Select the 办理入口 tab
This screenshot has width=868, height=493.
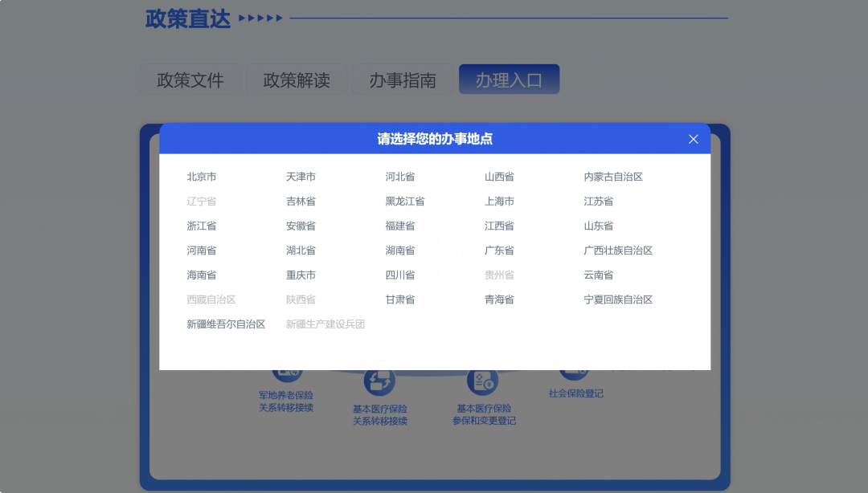point(509,79)
